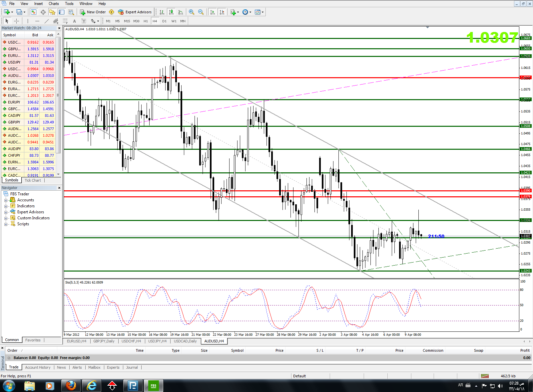Open the Strategy Tester icon
This screenshot has height=392, width=533.
pyautogui.click(x=71, y=12)
